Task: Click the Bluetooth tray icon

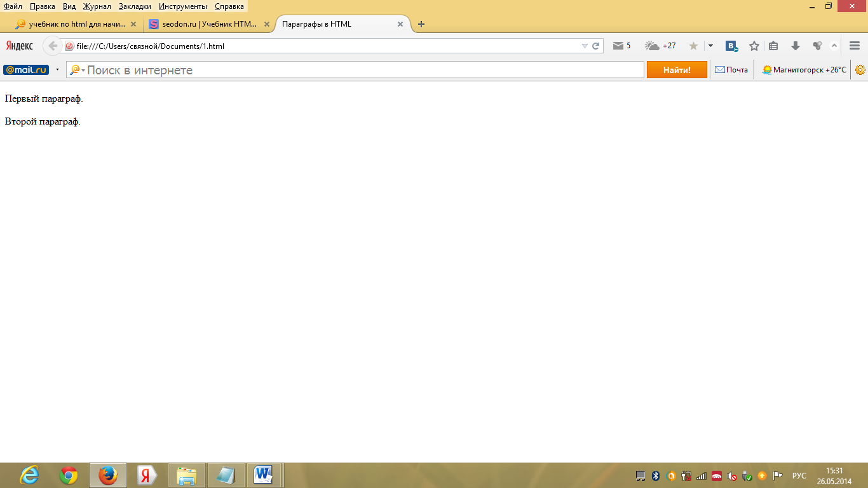Action: pos(656,476)
